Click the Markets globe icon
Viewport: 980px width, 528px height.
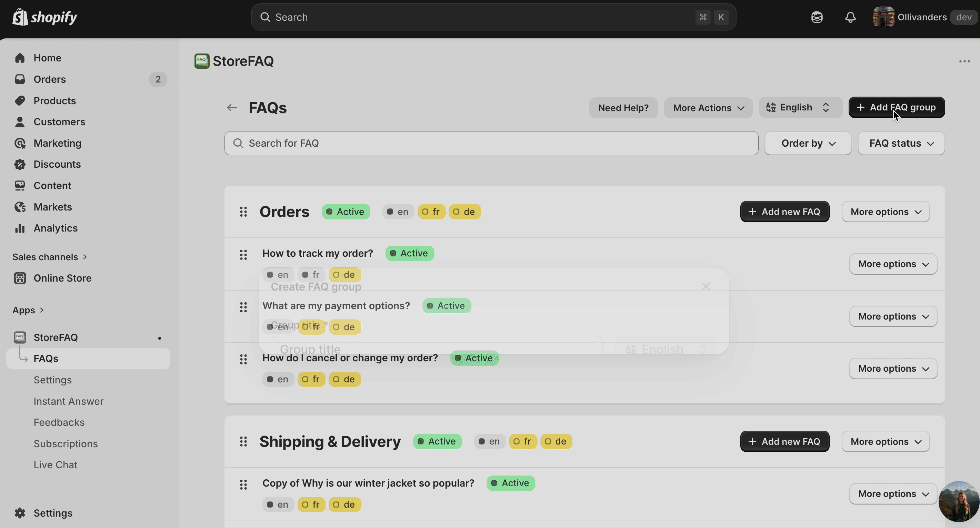(x=20, y=207)
